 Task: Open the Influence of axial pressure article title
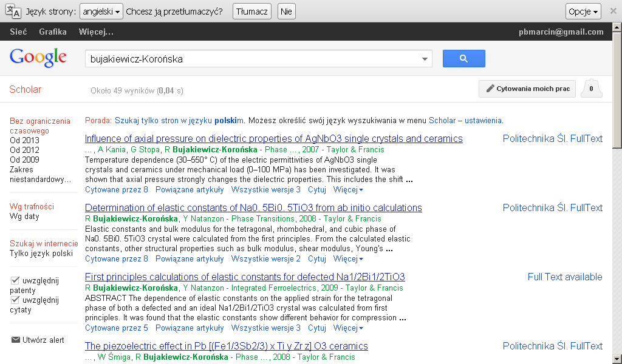274,139
